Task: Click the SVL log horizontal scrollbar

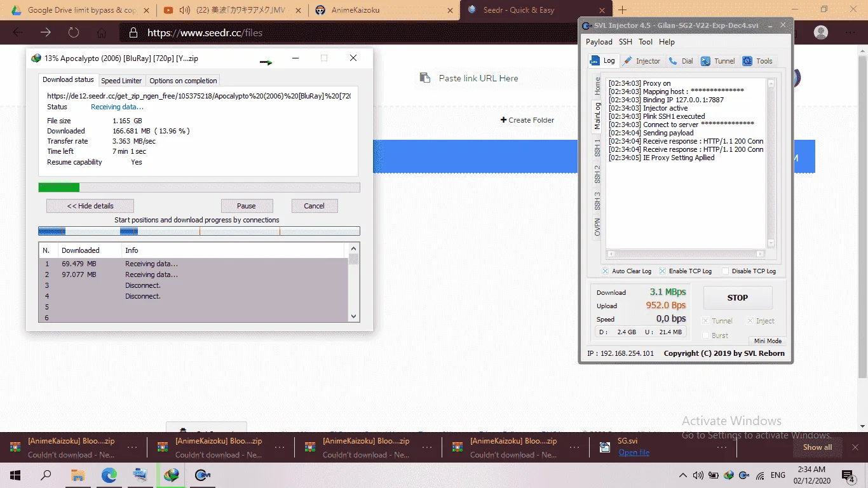Action: coord(686,254)
